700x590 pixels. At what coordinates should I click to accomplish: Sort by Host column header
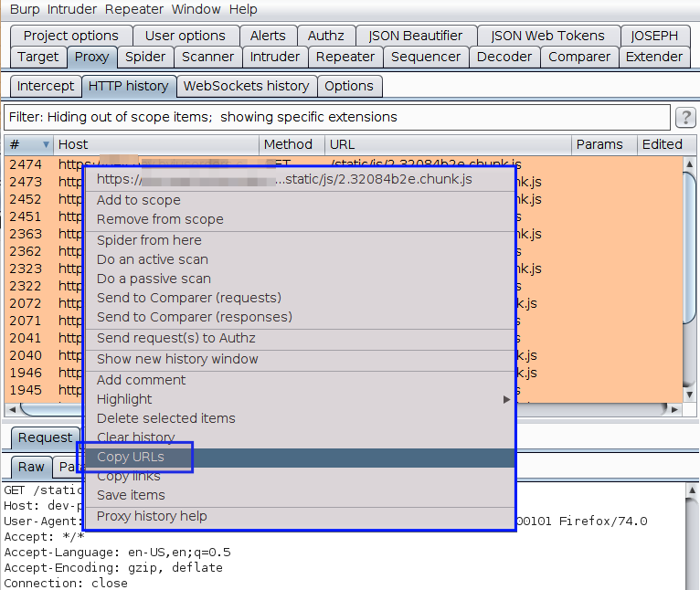click(x=155, y=144)
